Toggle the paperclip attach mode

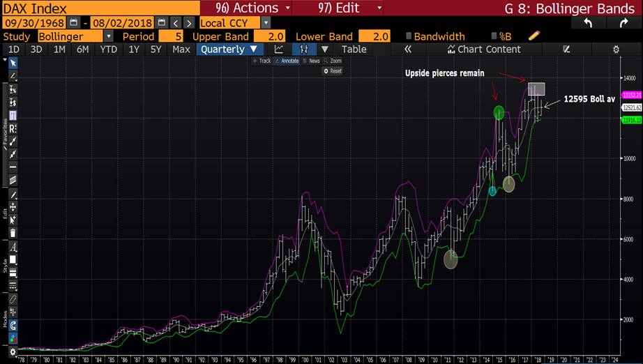[x=13, y=300]
